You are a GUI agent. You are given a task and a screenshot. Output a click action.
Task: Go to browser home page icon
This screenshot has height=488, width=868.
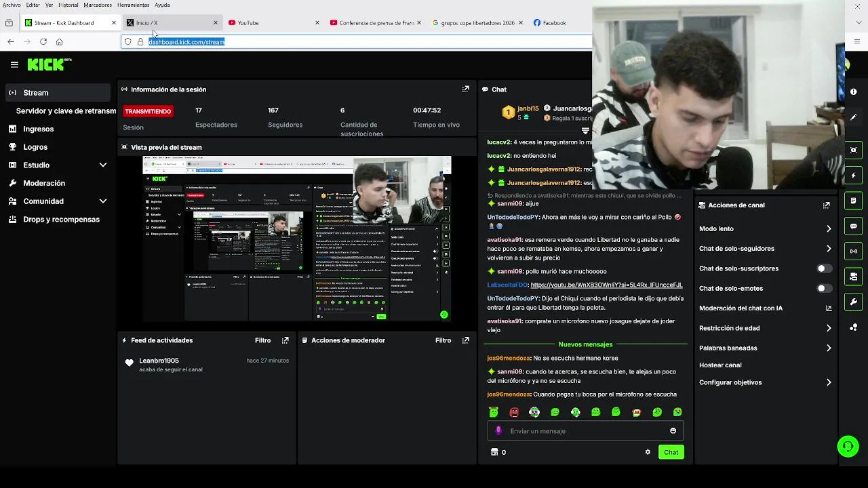pos(59,41)
